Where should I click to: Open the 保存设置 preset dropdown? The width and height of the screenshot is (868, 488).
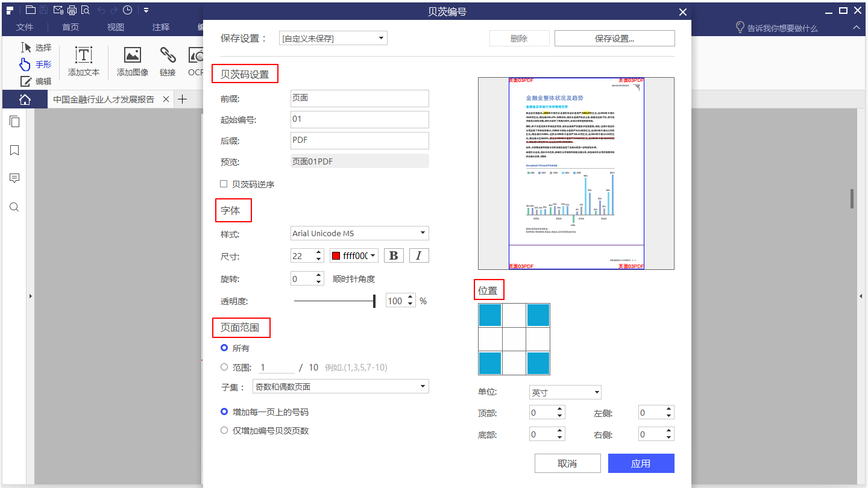click(333, 39)
